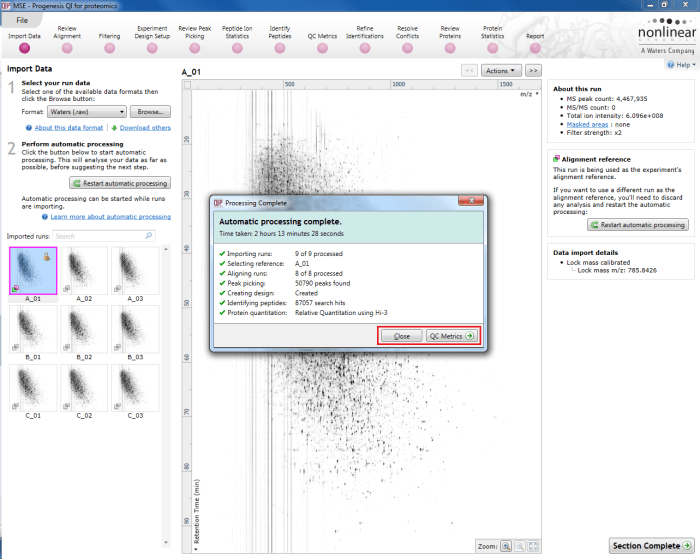Image resolution: width=700 pixels, height=559 pixels.
Task: Click the zoom in magnifier icon
Action: (x=506, y=546)
